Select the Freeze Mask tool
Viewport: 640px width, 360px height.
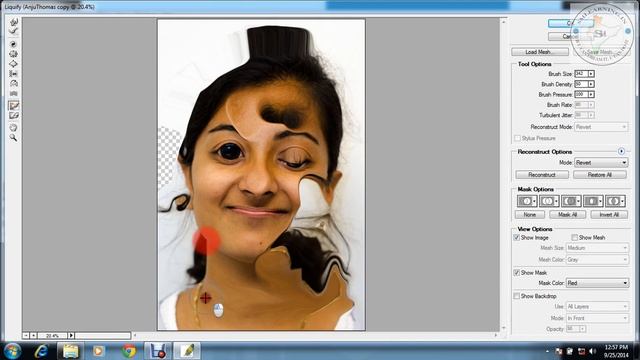[x=13, y=106]
